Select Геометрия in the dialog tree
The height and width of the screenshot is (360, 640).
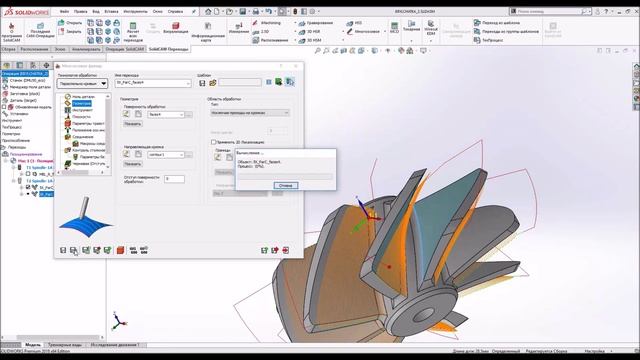click(x=82, y=103)
